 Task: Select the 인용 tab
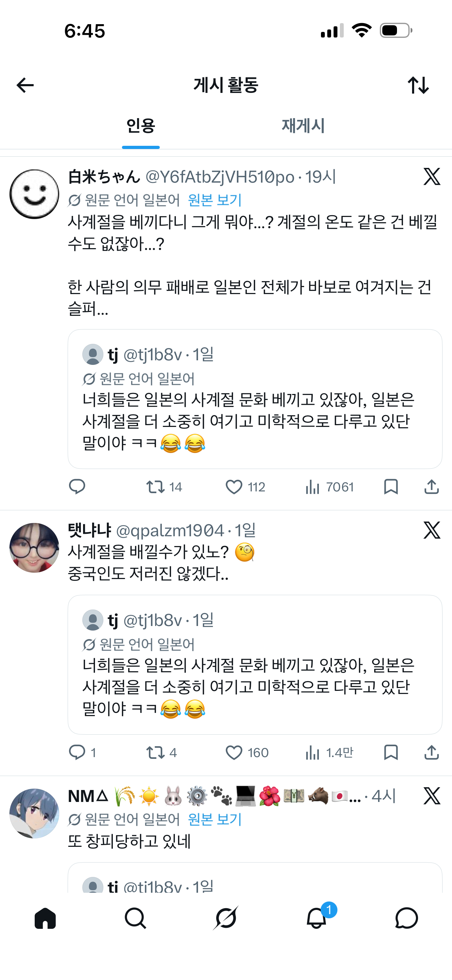[141, 126]
